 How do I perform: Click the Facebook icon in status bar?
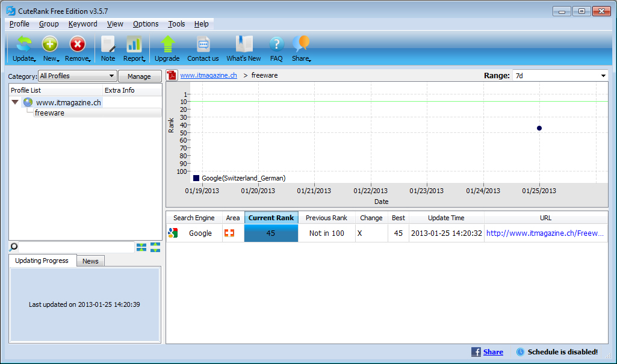coord(476,352)
